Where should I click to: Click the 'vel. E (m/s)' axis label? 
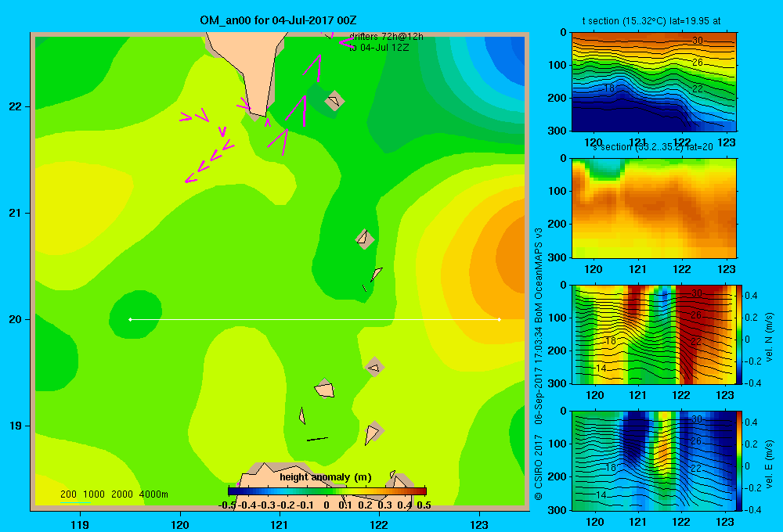769,464
